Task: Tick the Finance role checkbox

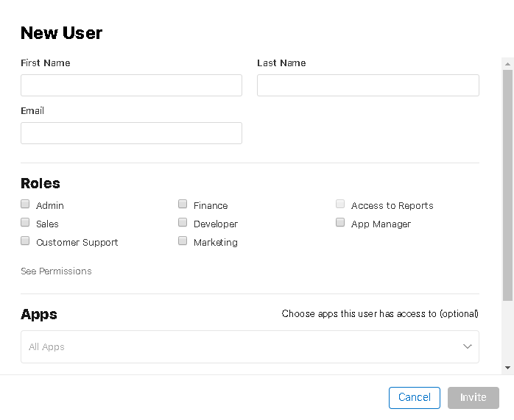Action: point(183,204)
